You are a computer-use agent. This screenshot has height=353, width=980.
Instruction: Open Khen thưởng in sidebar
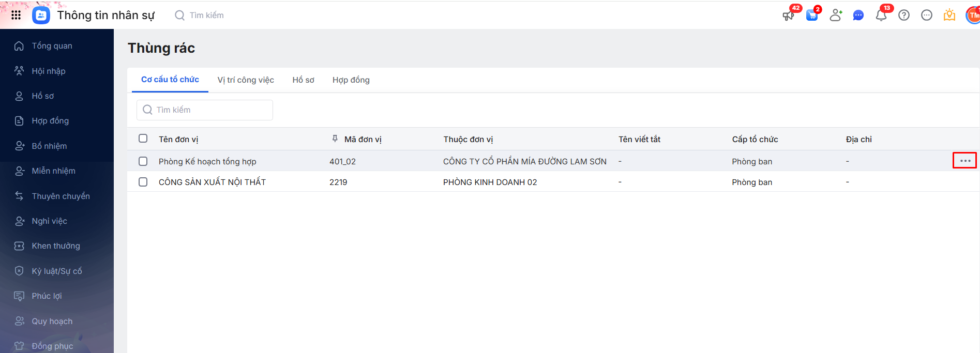56,246
